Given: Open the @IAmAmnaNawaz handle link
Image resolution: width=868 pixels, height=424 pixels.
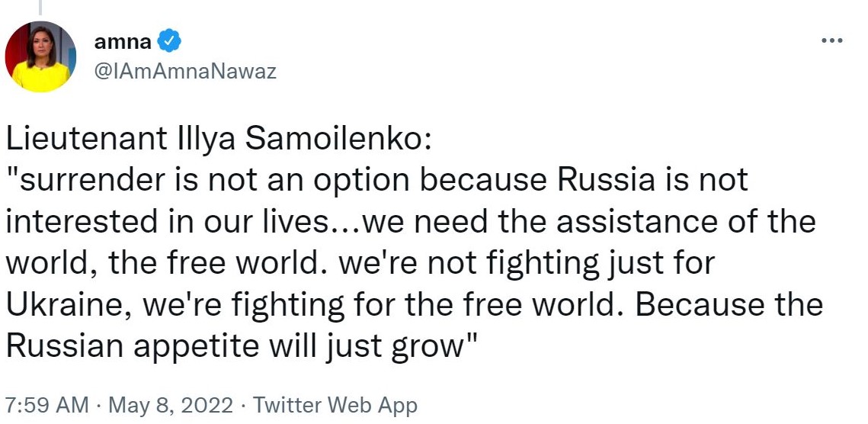Looking at the screenshot, I should [x=184, y=72].
